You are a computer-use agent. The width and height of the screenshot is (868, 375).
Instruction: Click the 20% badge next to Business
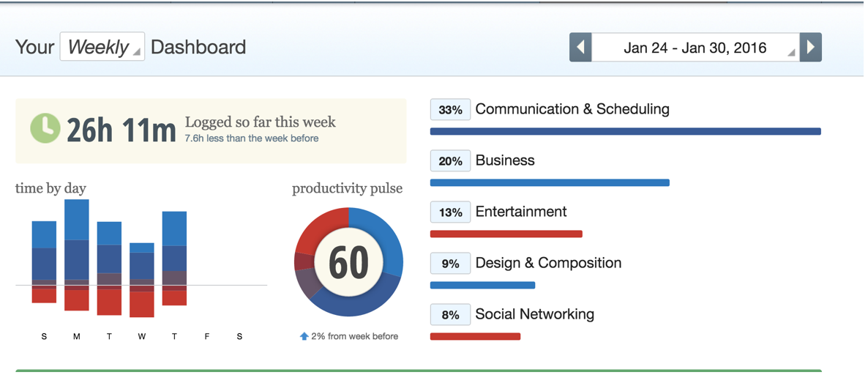click(450, 160)
